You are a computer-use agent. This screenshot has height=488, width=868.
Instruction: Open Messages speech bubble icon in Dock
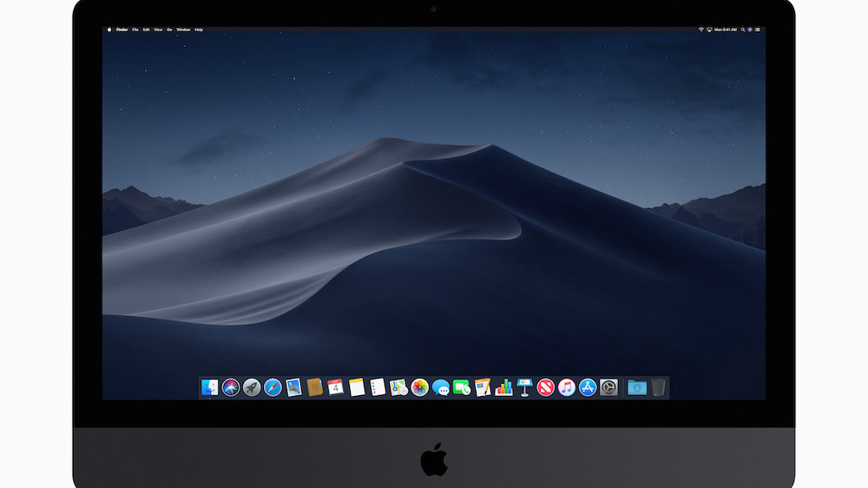[x=441, y=387]
